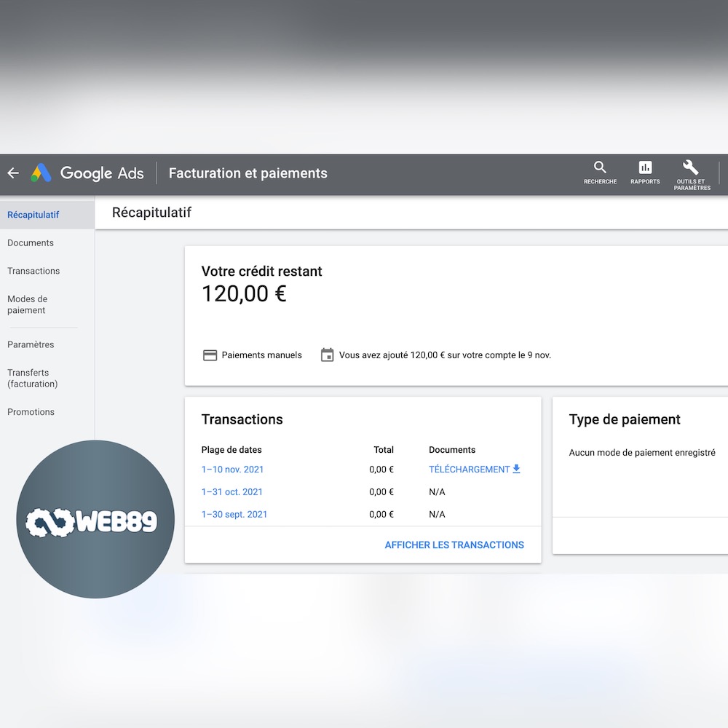The height and width of the screenshot is (728, 728).
Task: Open the search icon in the top bar
Action: pos(599,167)
